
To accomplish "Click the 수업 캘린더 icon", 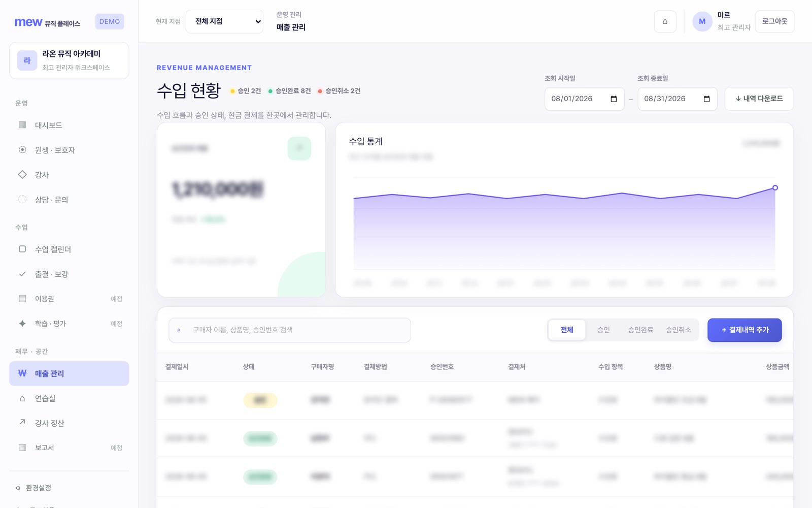I will (x=22, y=249).
